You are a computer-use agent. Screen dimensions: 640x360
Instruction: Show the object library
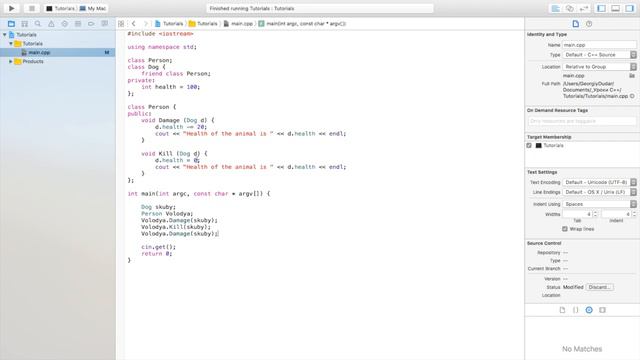click(589, 310)
